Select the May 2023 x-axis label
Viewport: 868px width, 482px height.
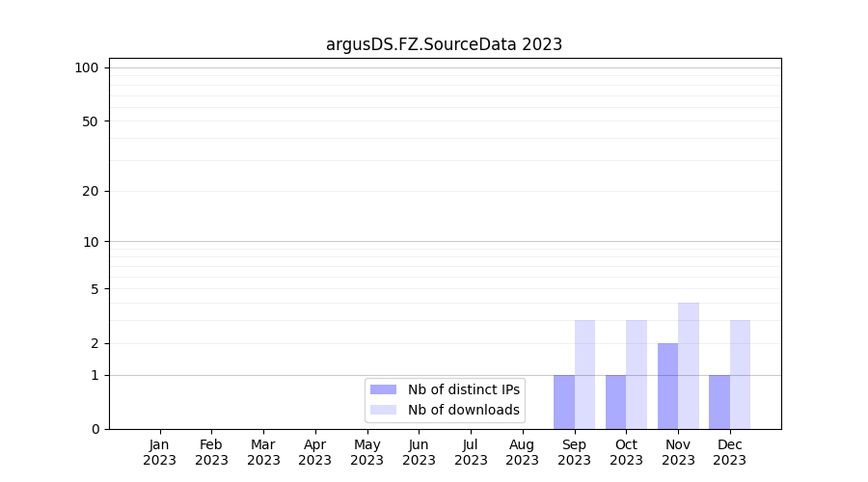[x=366, y=452]
